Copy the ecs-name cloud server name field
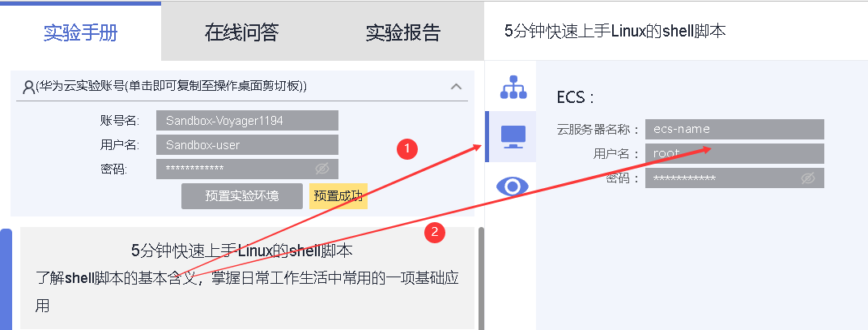This screenshot has width=868, height=330. pyautogui.click(x=734, y=129)
